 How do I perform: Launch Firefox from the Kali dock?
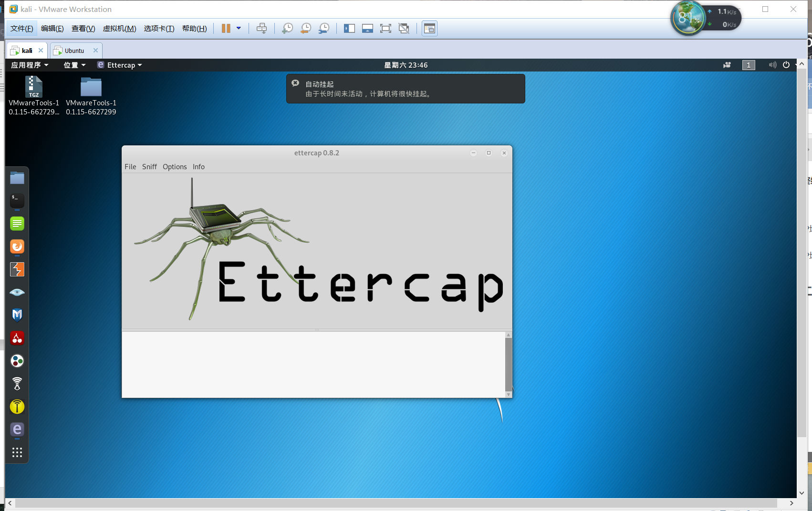[17, 246]
